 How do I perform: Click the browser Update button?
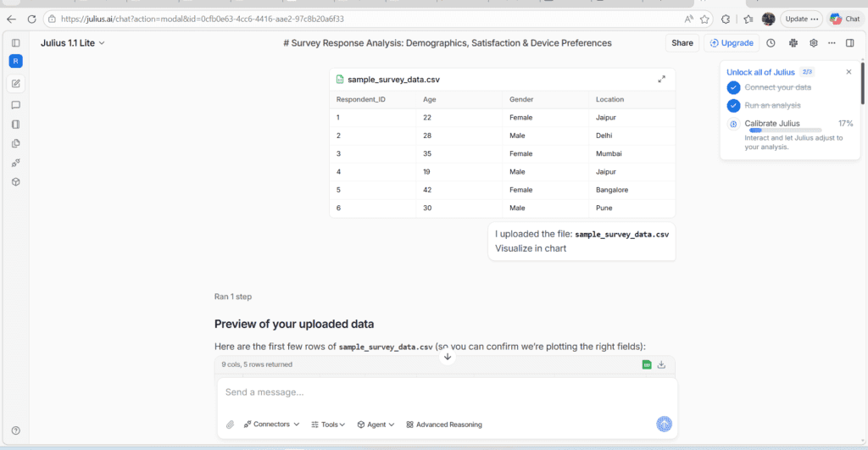click(x=802, y=19)
